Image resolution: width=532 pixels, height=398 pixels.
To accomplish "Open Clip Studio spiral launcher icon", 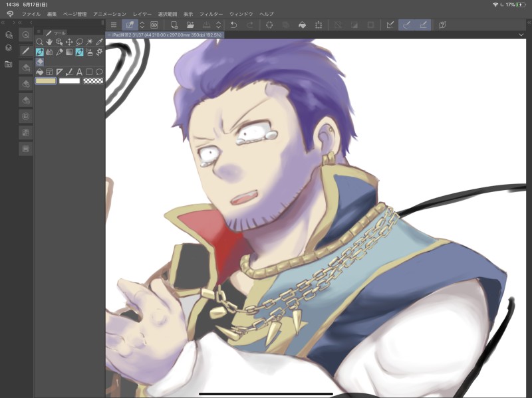I will tap(154, 25).
